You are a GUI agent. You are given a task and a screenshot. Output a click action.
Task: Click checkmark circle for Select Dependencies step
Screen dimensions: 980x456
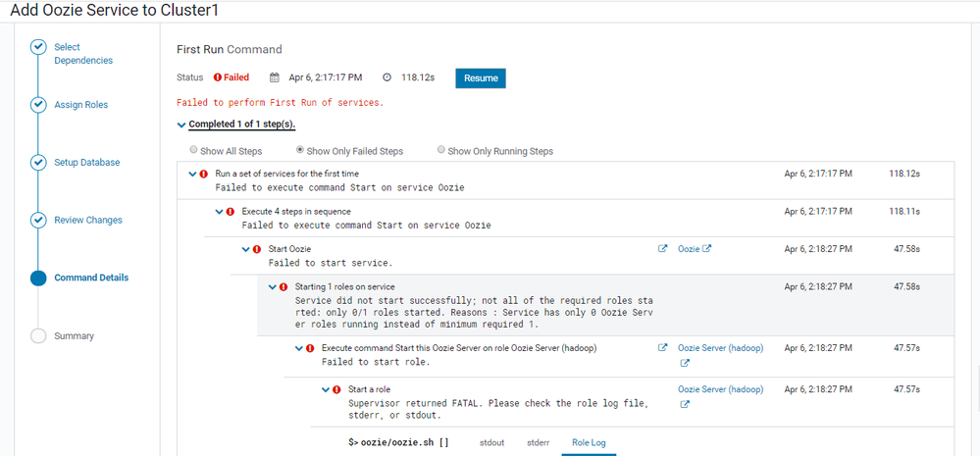(x=38, y=47)
